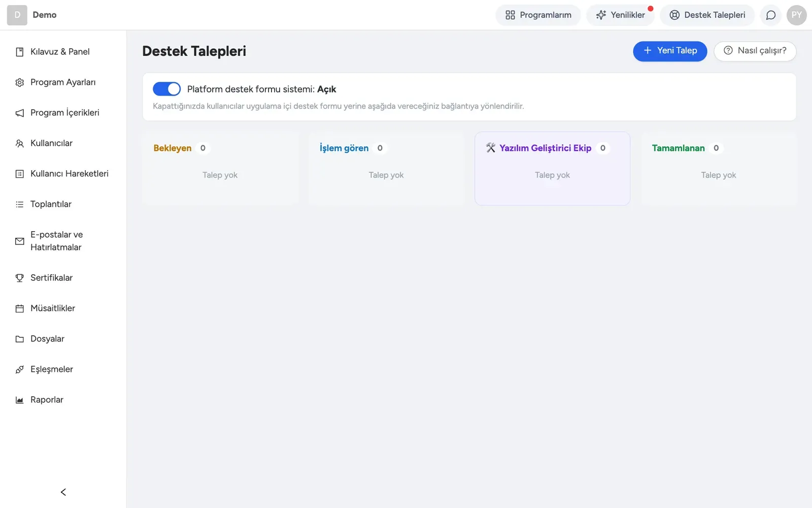This screenshot has width=812, height=508.
Task: Go to Toplantılar in sidebar
Action: tap(63, 204)
